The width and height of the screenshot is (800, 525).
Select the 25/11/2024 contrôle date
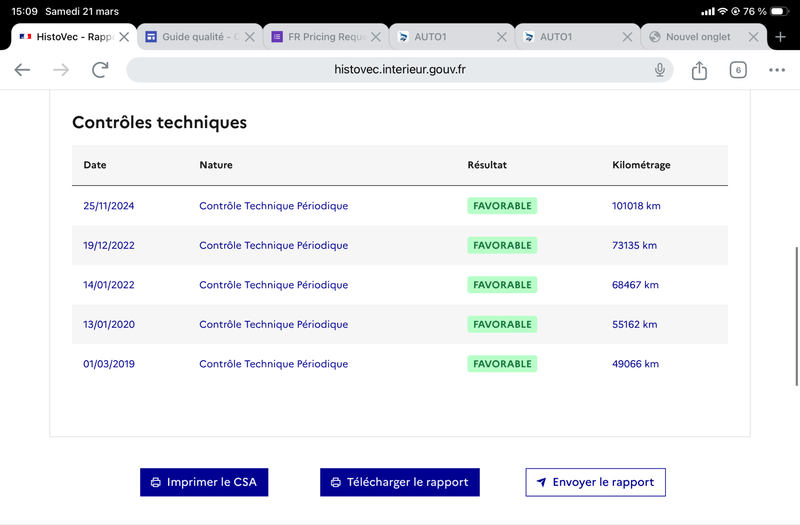pos(109,206)
